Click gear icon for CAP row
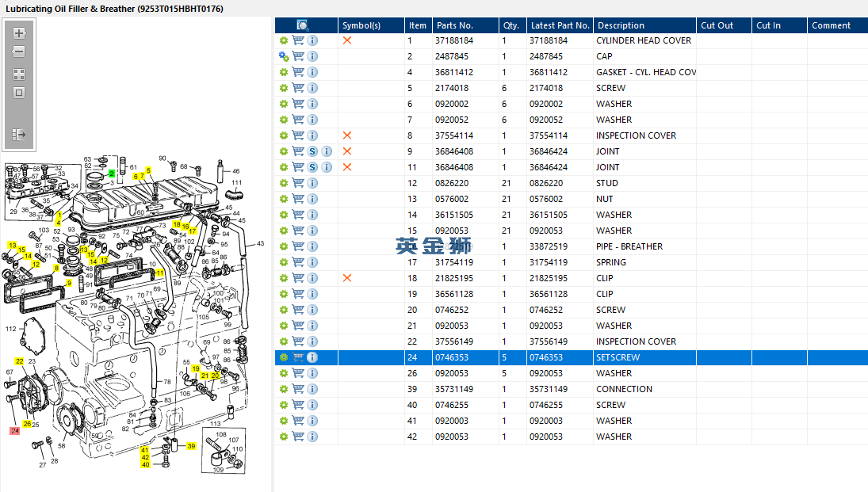 [284, 56]
